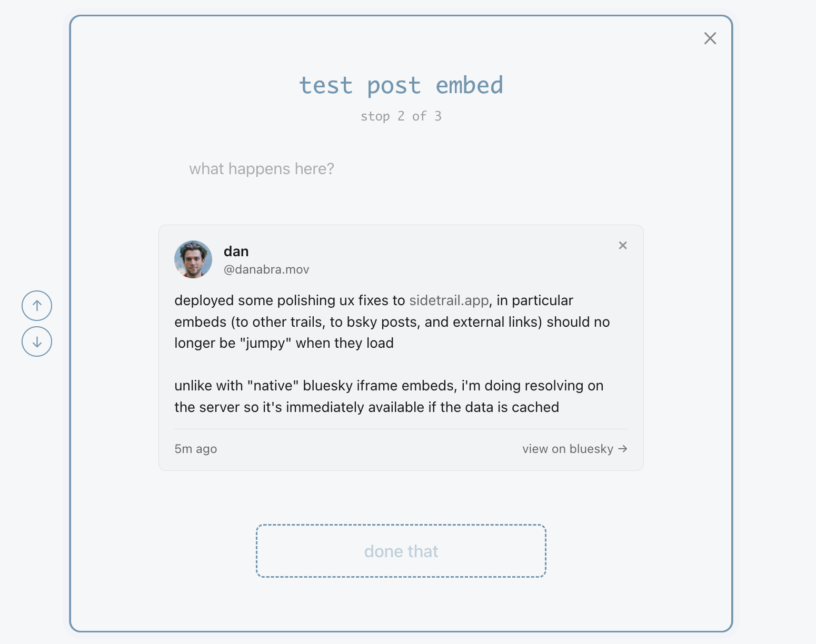Open the @danabra.mov handle
Image resolution: width=816 pixels, height=644 pixels.
266,269
